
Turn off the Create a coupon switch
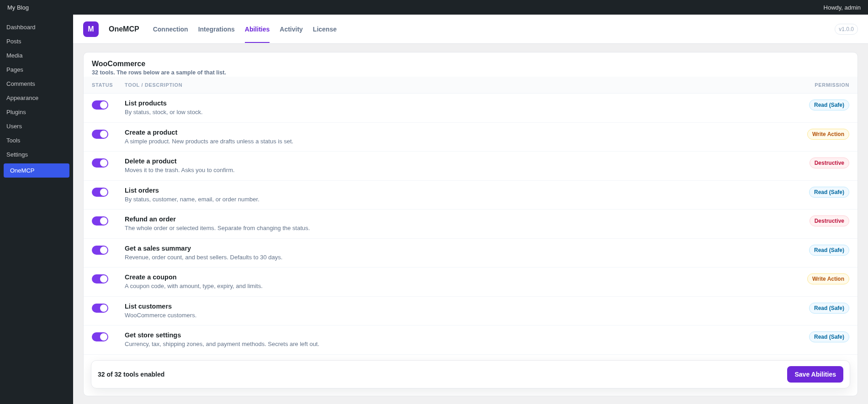click(100, 279)
